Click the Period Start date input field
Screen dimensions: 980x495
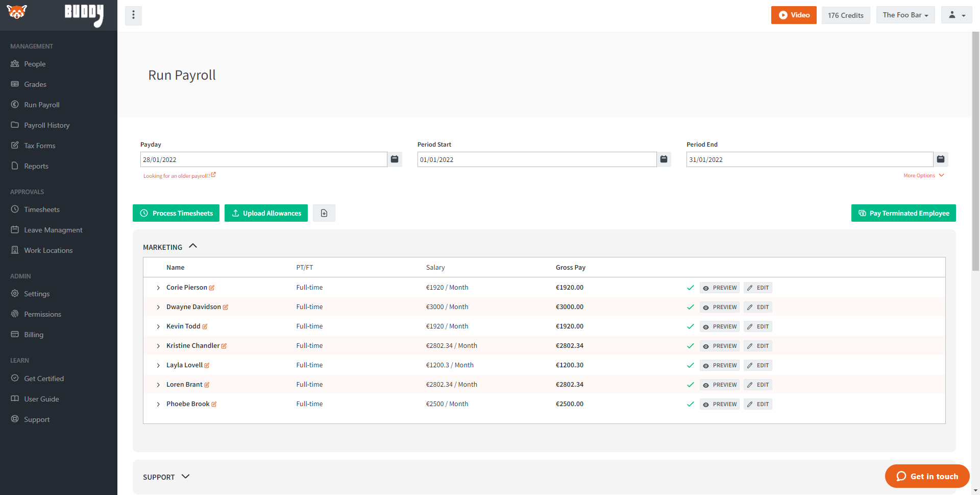pyautogui.click(x=536, y=159)
